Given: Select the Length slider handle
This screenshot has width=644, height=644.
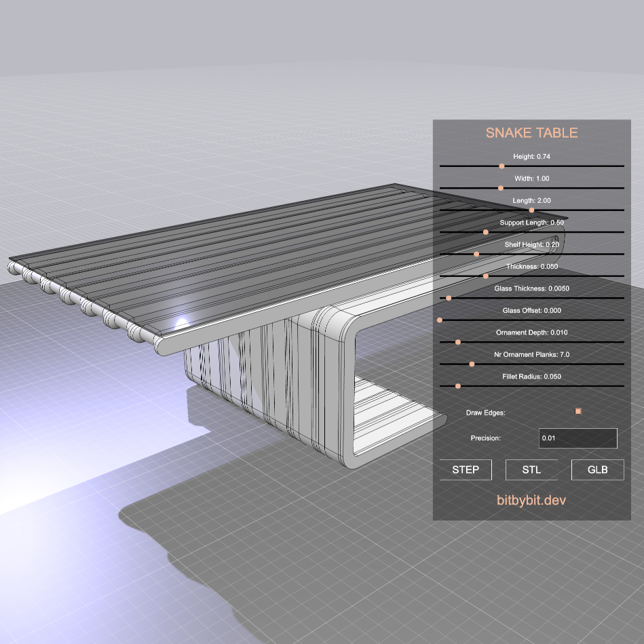Looking at the screenshot, I should [x=533, y=210].
